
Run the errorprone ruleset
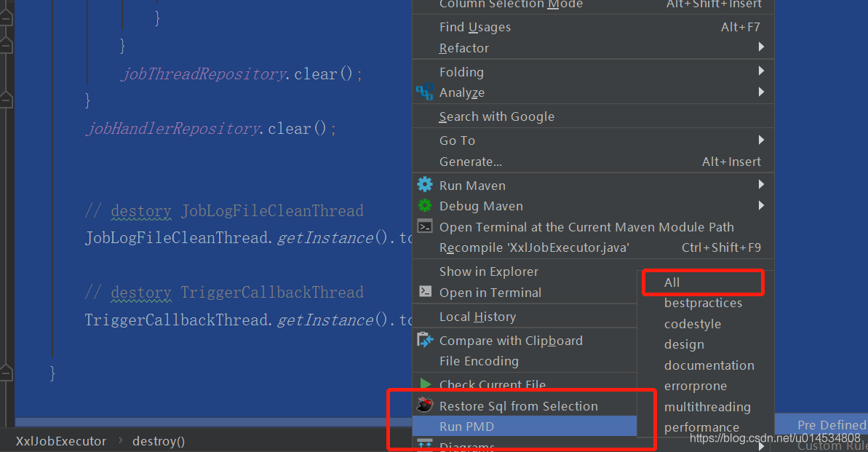pyautogui.click(x=695, y=386)
